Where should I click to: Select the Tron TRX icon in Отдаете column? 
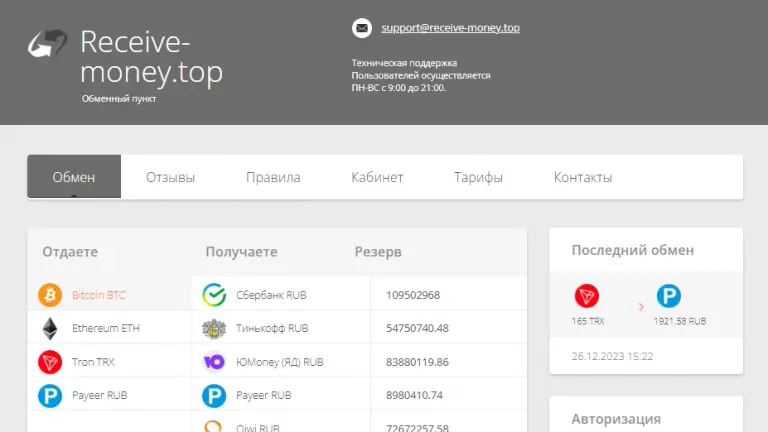[x=50, y=362]
